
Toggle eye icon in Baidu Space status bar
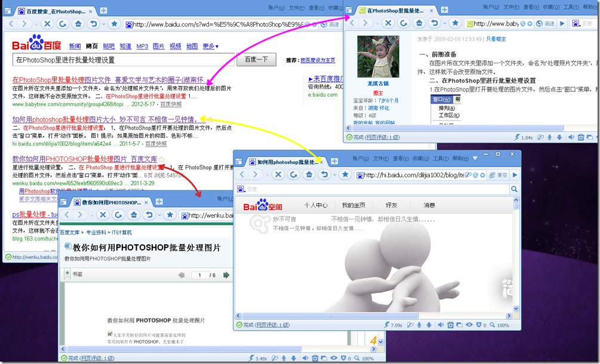469,325
